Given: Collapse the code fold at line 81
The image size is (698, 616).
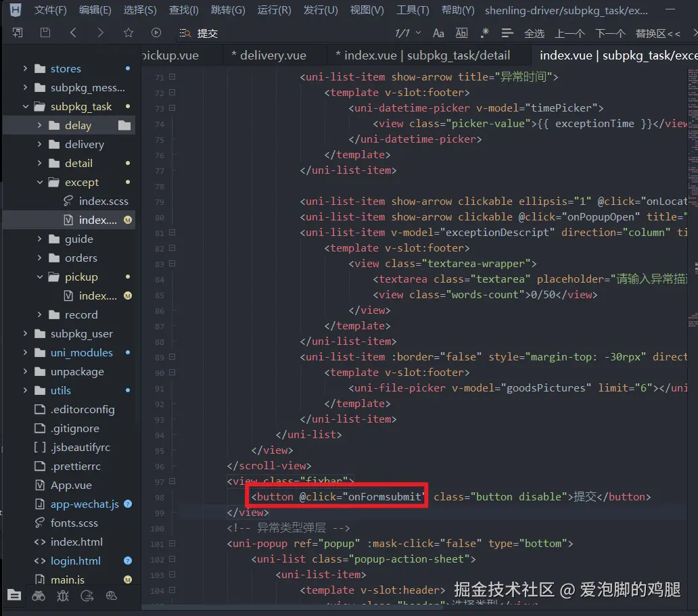Looking at the screenshot, I should 172,233.
